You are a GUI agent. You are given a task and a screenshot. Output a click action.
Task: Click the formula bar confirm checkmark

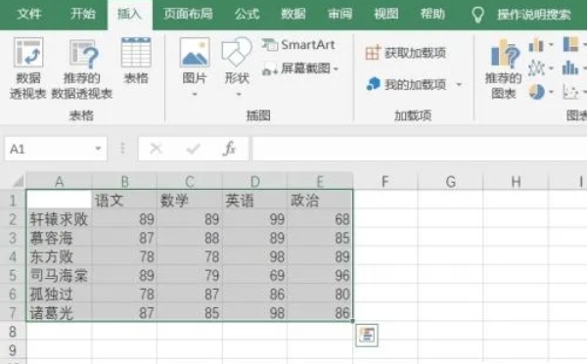[x=193, y=149]
